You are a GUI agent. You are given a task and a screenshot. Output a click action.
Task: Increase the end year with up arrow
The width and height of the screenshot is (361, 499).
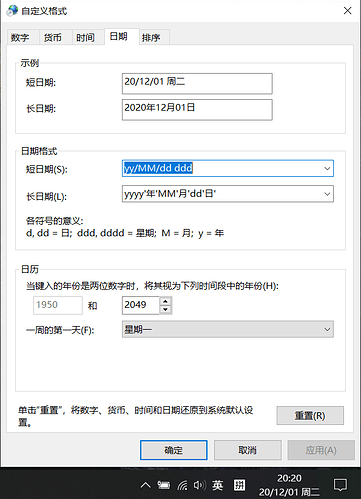(x=166, y=301)
